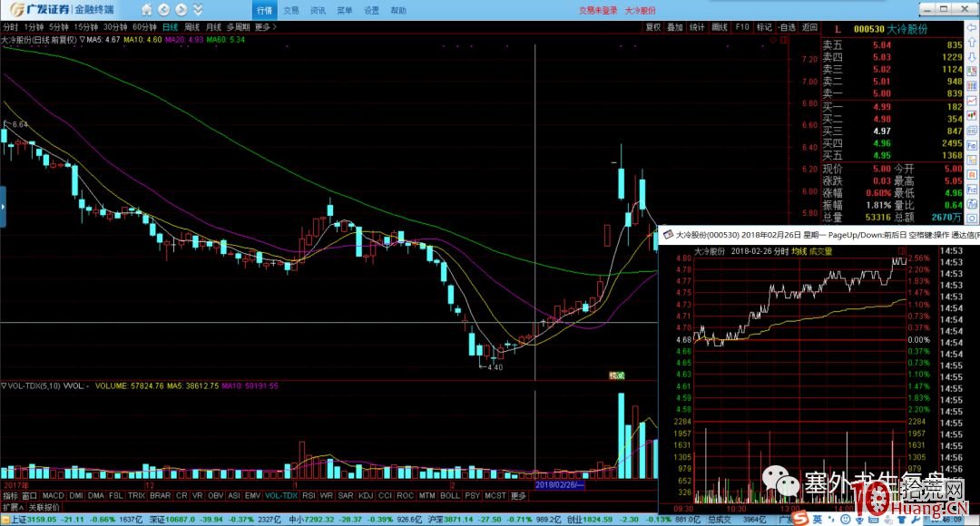The image size is (980, 526).
Task: Click the 深证 index status entry
Action: click(x=216, y=520)
